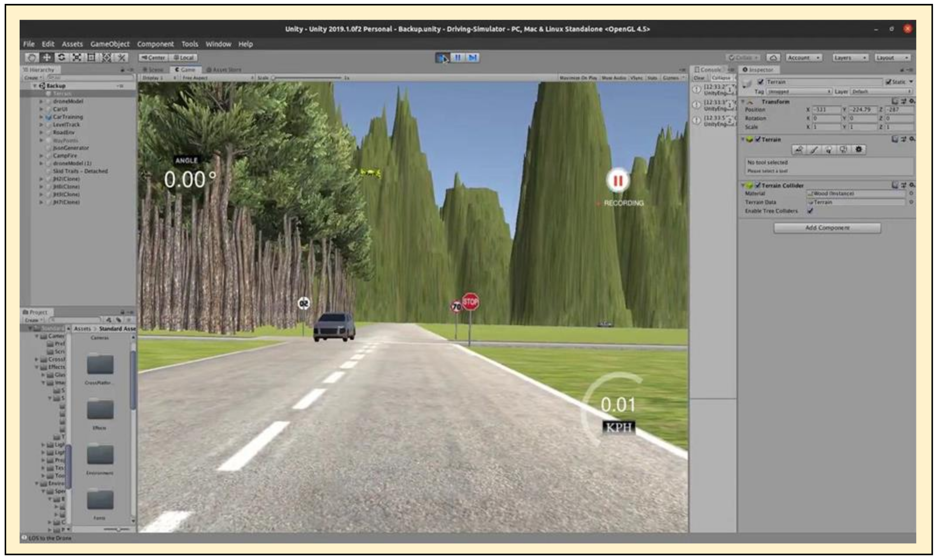Click the Add Component button
Image resolution: width=938 pixels, height=560 pixels.
point(827,228)
